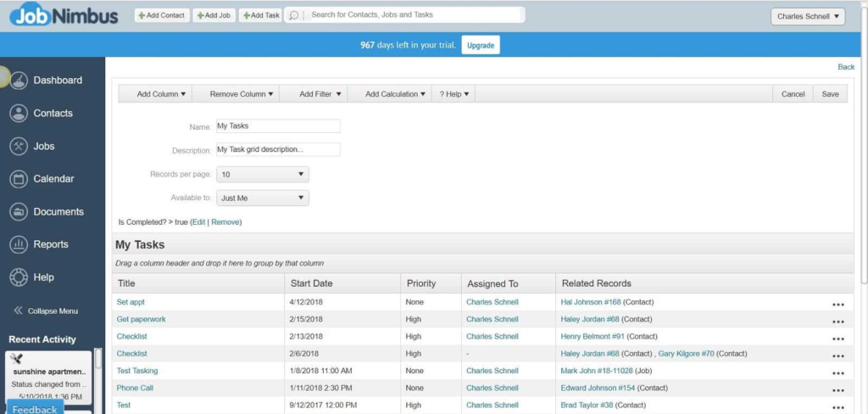Open Dashboard from sidebar
Image resolution: width=868 pixels, height=414 pixels.
pyautogui.click(x=47, y=81)
